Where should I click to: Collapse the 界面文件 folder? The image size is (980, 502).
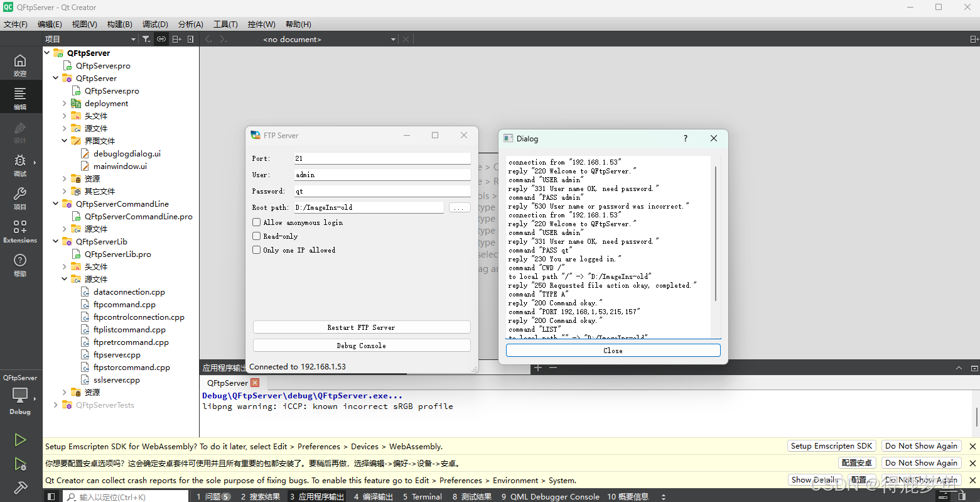click(65, 141)
